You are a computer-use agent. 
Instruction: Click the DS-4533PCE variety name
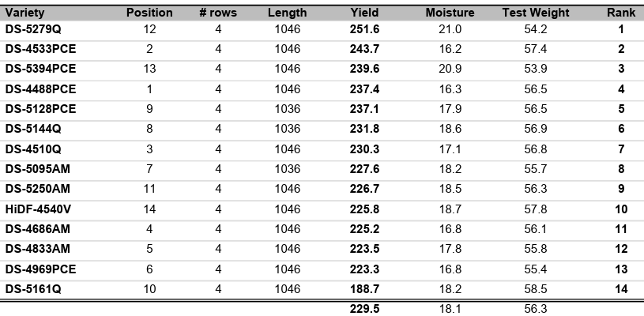(x=41, y=49)
